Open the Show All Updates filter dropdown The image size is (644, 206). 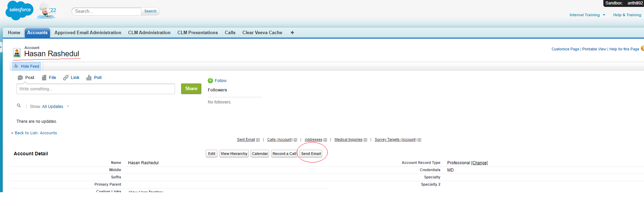68,107
